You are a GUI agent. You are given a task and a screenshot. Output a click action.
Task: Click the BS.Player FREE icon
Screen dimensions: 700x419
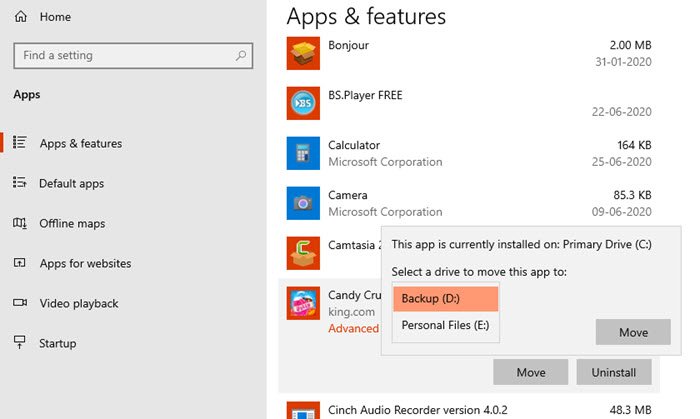303,104
